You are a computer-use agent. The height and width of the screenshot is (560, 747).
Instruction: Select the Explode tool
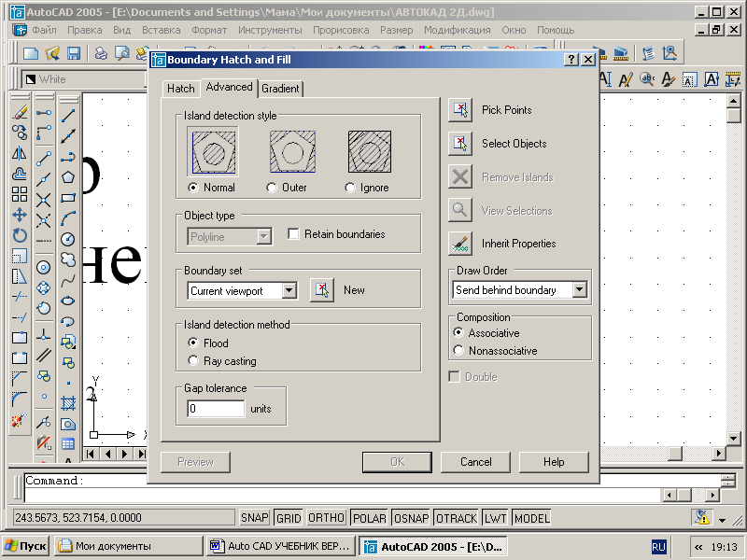[20, 420]
